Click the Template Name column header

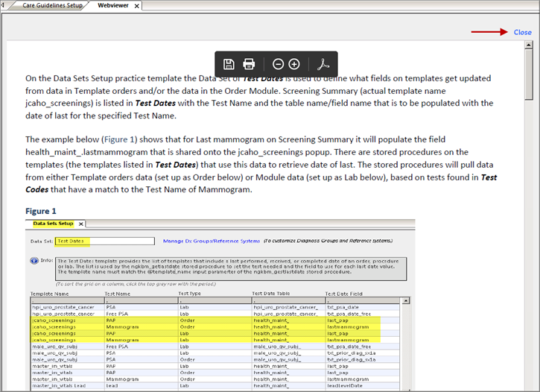50,294
